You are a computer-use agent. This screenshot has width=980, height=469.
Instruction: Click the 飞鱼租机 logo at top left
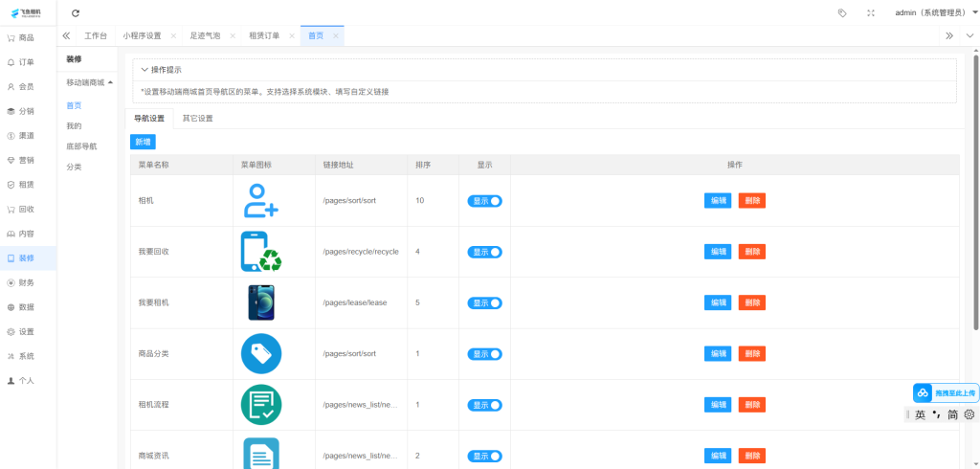coord(26,13)
